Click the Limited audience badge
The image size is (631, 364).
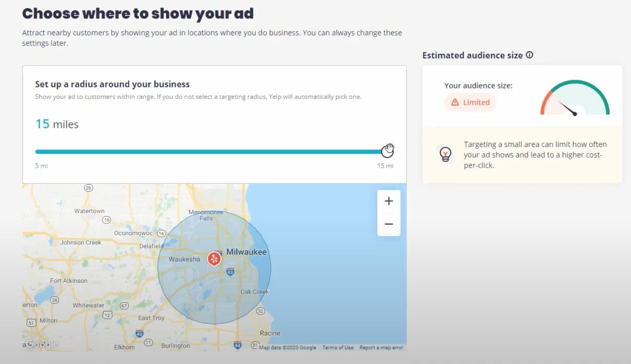click(x=470, y=102)
